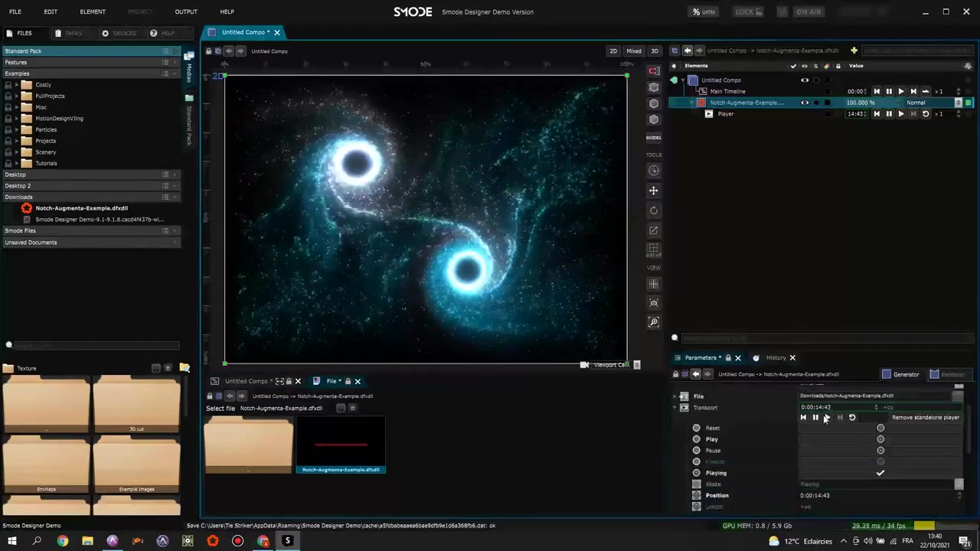Open the Particles folder in Examples
Screen dimensions: 980x551
click(46, 129)
